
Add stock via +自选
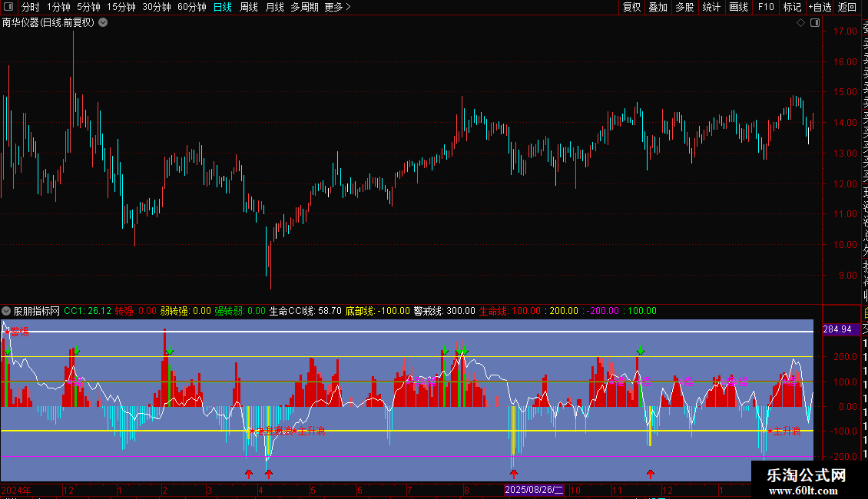(820, 7)
